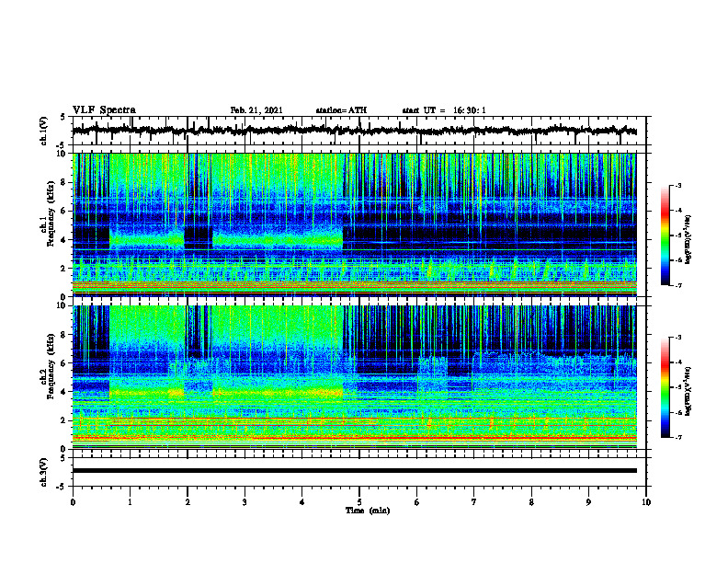Select the date text "Feb. 21, 2021"
The image size is (728, 563).
[x=256, y=110]
